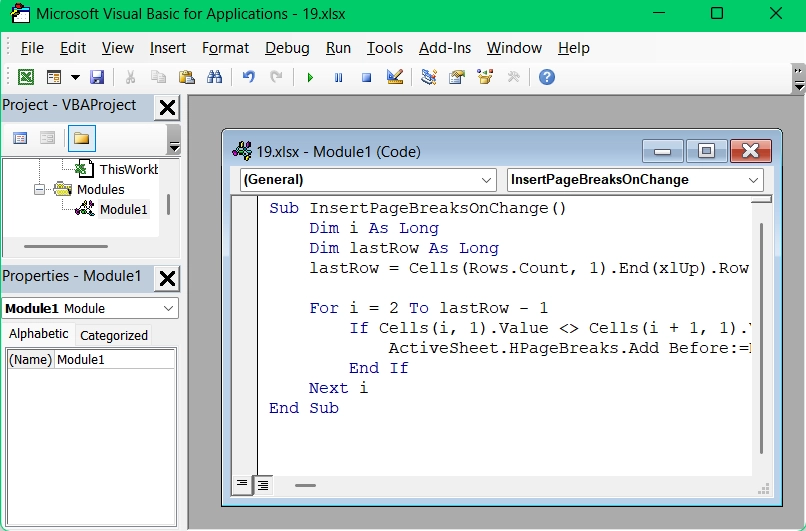
Task: Open the Object Browser toolbar icon
Action: pos(485,77)
